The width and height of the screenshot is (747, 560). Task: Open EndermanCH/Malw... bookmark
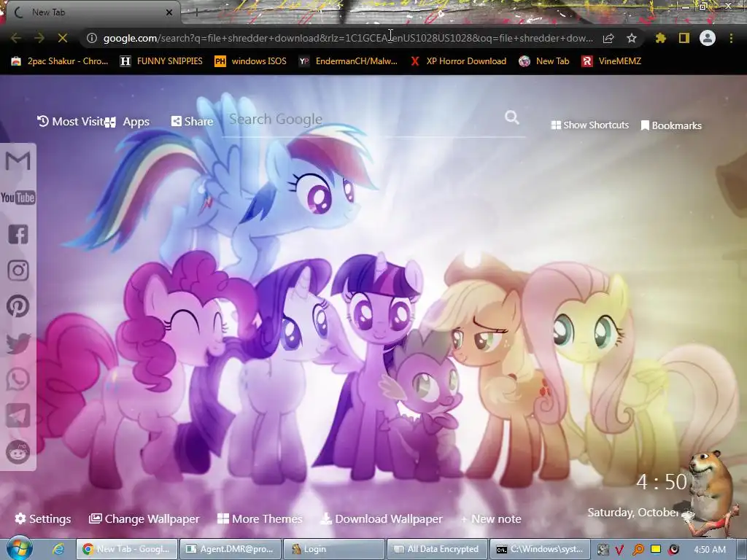[x=348, y=61]
